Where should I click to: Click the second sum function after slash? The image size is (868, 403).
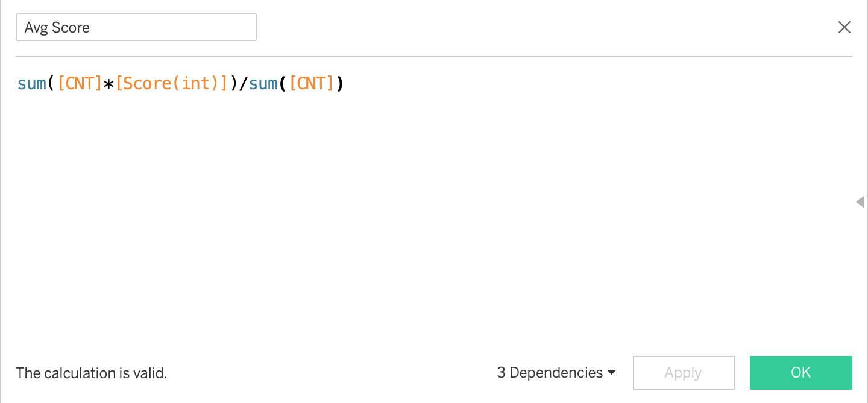(263, 83)
